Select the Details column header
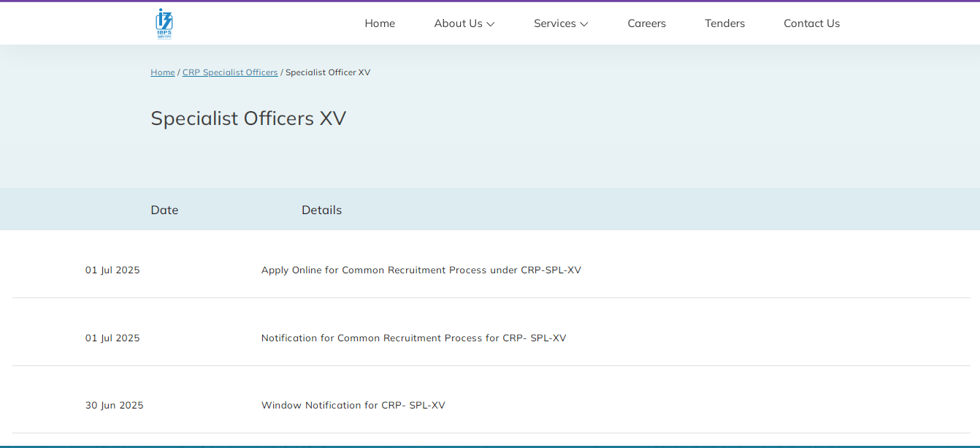 (322, 210)
